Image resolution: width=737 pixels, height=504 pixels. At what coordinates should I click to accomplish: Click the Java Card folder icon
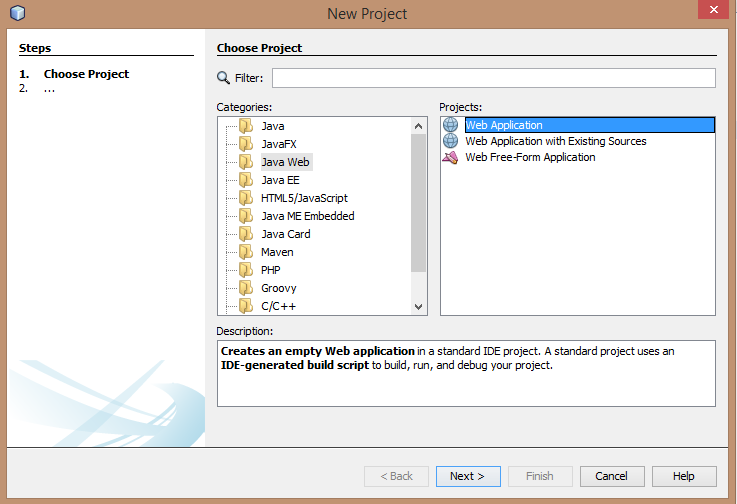click(x=246, y=234)
